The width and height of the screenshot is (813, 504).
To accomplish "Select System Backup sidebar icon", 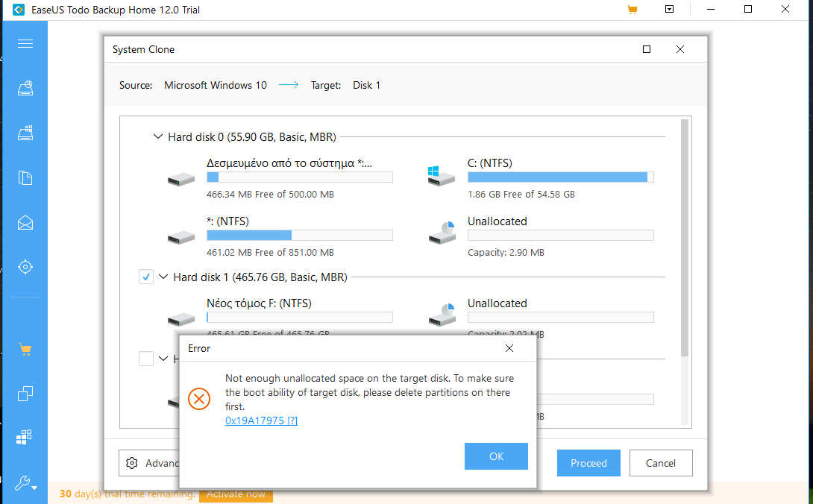I will pos(25,133).
